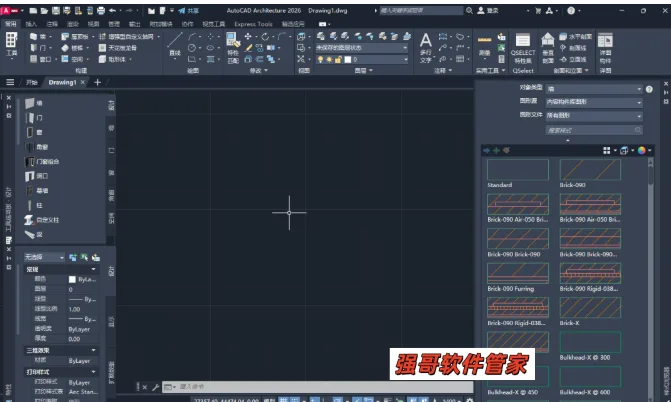Image resolution: width=671 pixels, height=402 pixels.
Task: Switch to the 注释 Annotate ribbon tab
Action: [52, 24]
